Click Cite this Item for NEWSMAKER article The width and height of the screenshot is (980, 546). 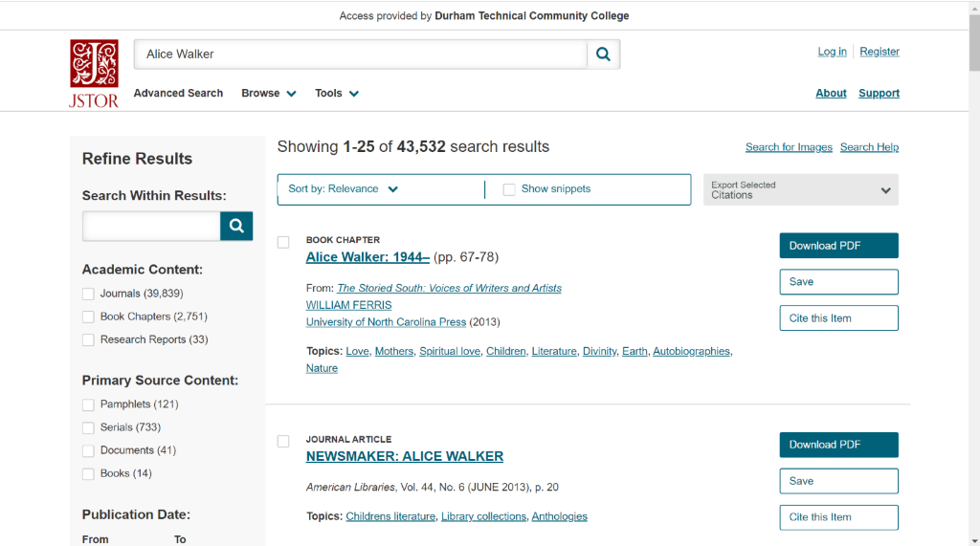click(838, 517)
